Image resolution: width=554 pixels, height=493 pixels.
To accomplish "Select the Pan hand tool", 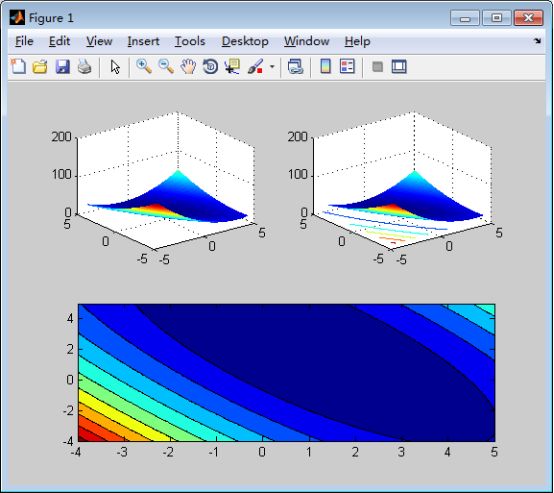I will 188,66.
